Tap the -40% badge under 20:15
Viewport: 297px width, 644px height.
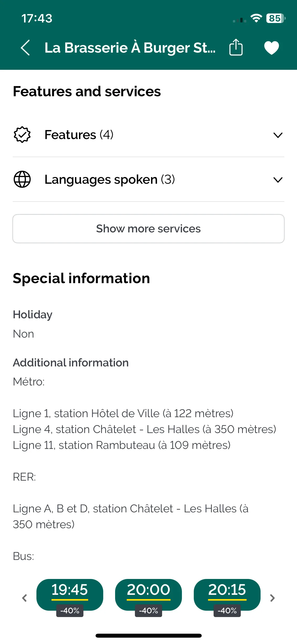(227, 610)
